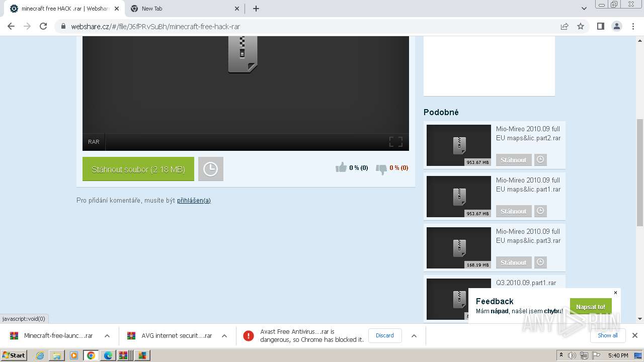Open the share page icon in address bar
644x362 pixels.
(x=565, y=26)
